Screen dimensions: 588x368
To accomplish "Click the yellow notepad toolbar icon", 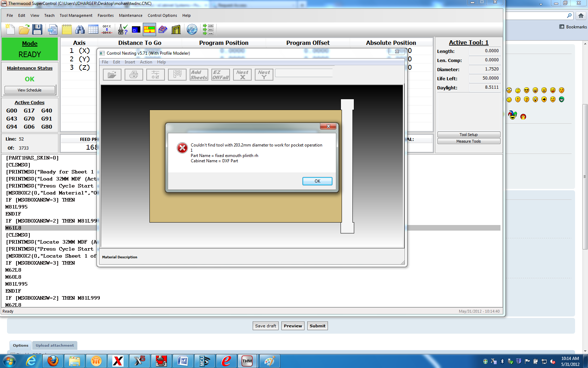I will click(x=66, y=29).
